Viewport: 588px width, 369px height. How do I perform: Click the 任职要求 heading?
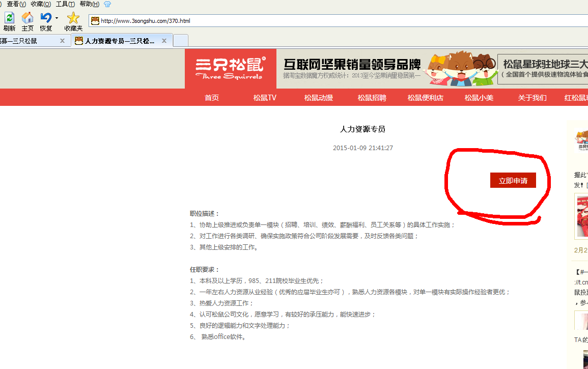(204, 270)
